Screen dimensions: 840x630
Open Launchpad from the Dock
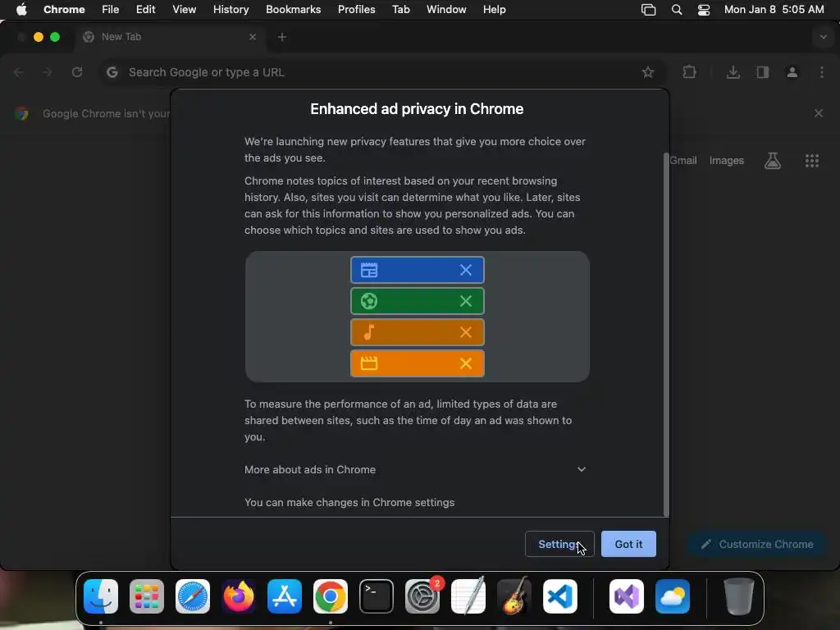point(147,596)
